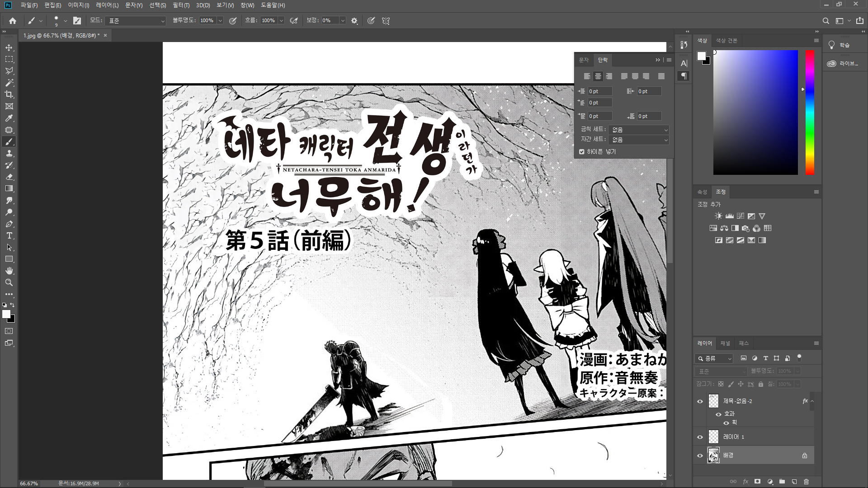868x488 pixels.
Task: Open search via the magnifier icon top right
Action: 826,21
